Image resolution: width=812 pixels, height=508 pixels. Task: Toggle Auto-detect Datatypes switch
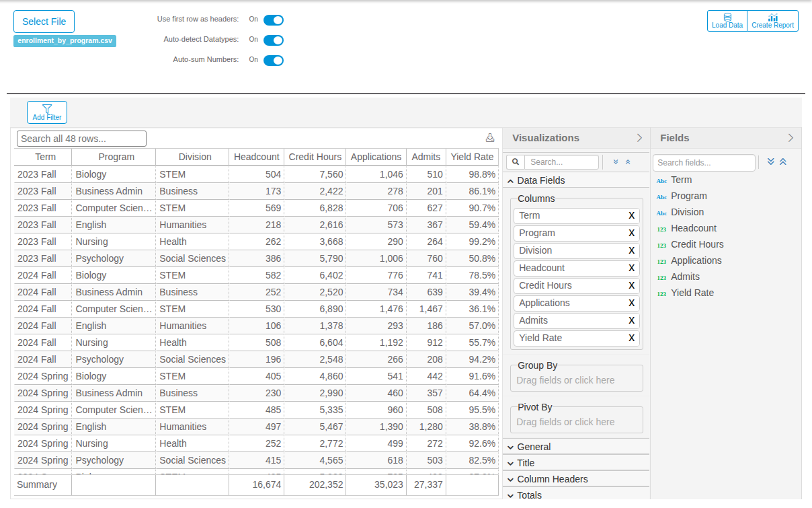click(x=274, y=40)
